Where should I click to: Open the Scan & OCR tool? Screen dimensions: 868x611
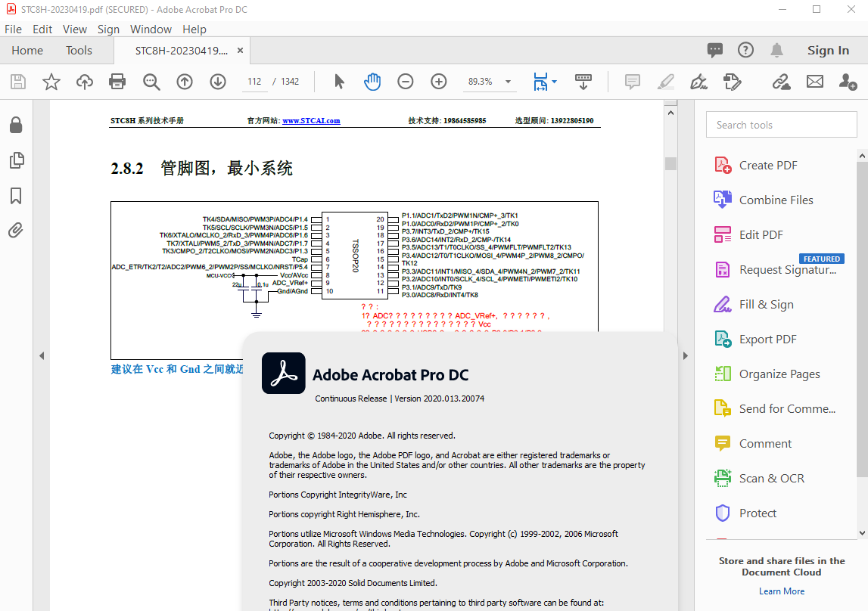pyautogui.click(x=772, y=479)
